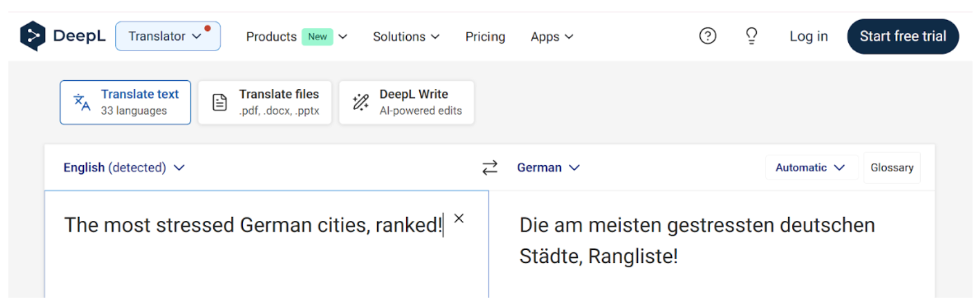Swap source and target languages

click(489, 167)
